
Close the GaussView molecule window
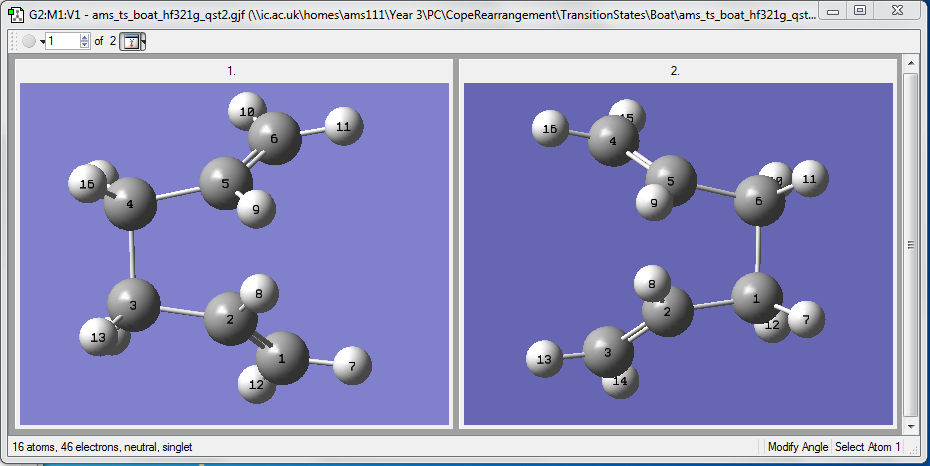pyautogui.click(x=897, y=11)
